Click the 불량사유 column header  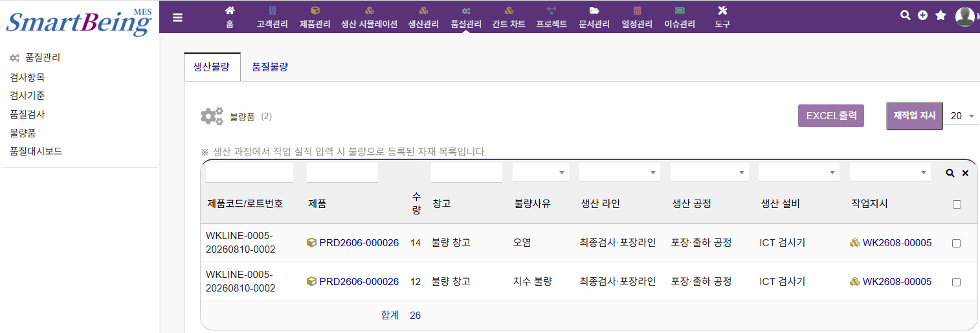tap(532, 204)
